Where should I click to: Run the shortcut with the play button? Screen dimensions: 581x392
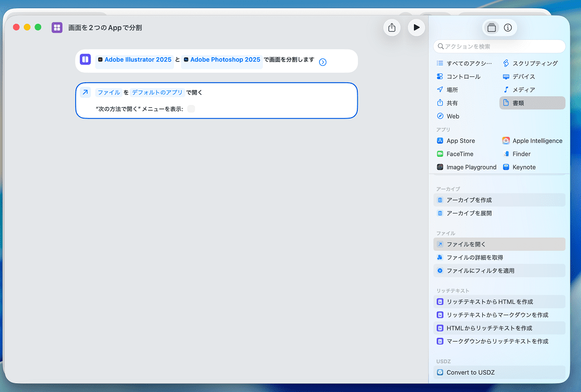point(416,28)
